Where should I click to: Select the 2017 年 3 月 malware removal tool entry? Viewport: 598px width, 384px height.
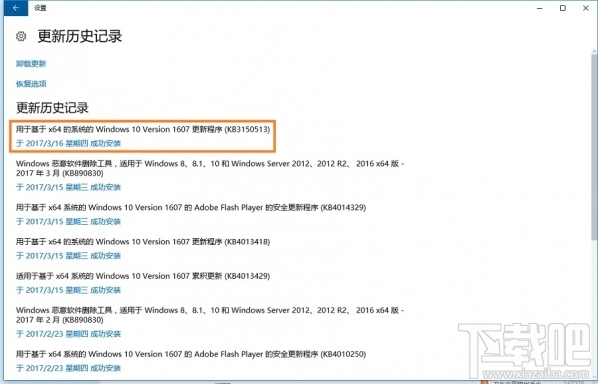210,168
